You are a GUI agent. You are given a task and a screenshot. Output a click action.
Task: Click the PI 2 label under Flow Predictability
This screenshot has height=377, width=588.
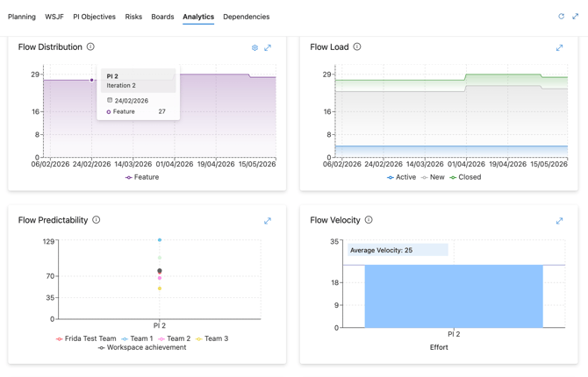pyautogui.click(x=160, y=325)
